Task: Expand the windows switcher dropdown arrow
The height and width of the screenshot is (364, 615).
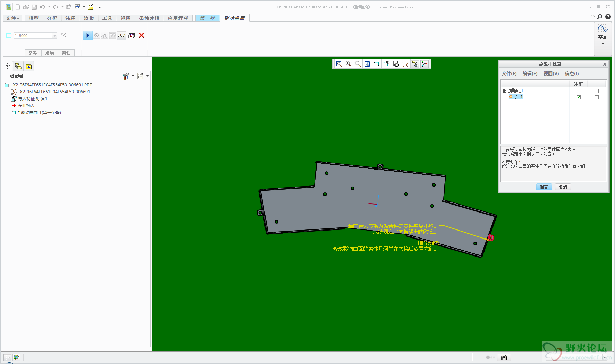Action: [x=84, y=7]
